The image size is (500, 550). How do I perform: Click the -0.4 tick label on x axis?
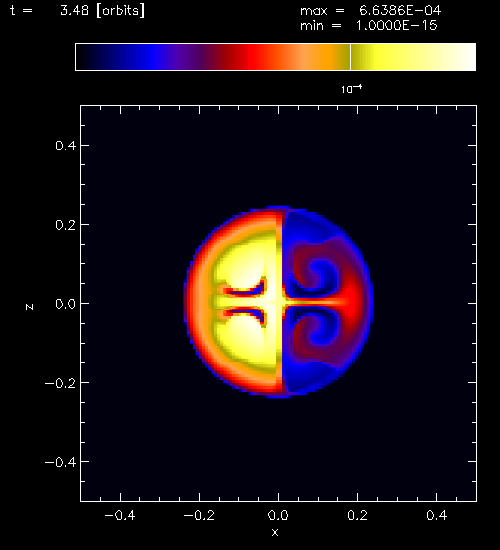pyautogui.click(x=120, y=515)
